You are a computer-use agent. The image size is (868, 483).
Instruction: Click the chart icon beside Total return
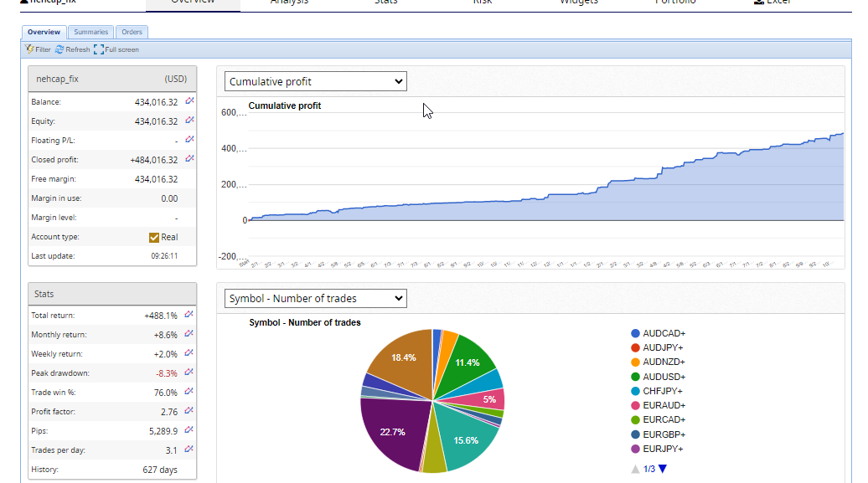point(189,315)
